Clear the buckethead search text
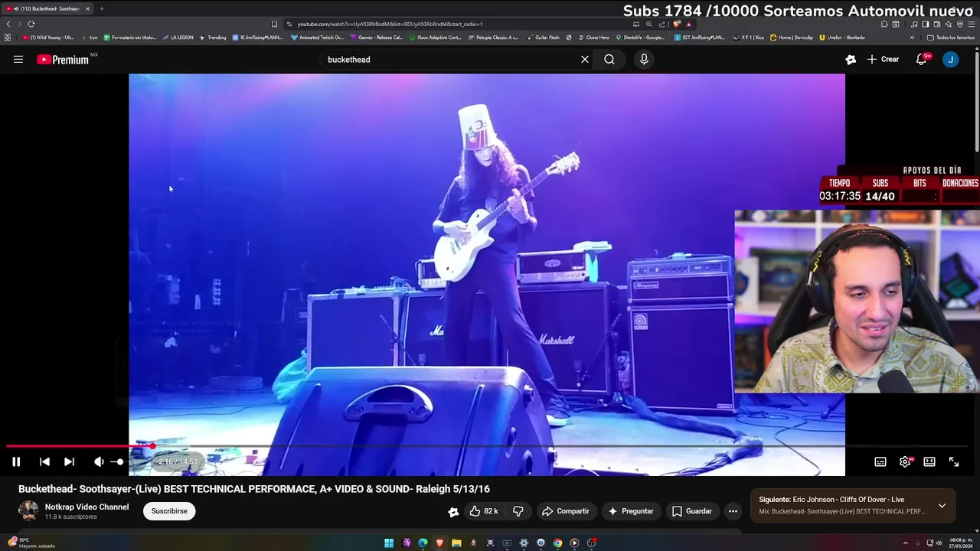This screenshot has height=551, width=980. pos(585,60)
